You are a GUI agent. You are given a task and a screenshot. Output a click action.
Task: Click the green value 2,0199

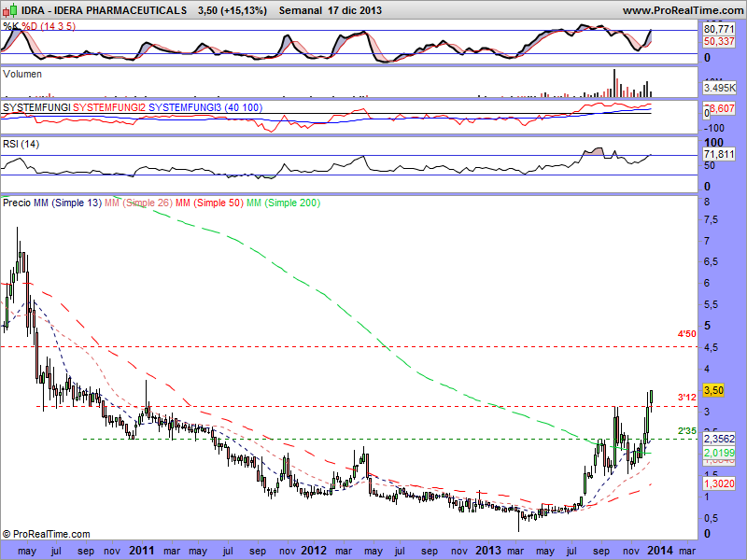pos(719,453)
